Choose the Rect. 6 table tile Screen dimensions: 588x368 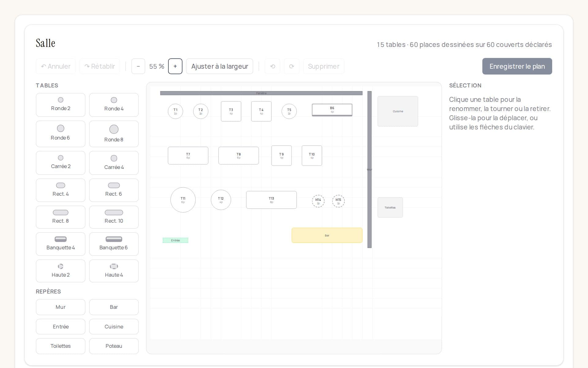click(114, 190)
